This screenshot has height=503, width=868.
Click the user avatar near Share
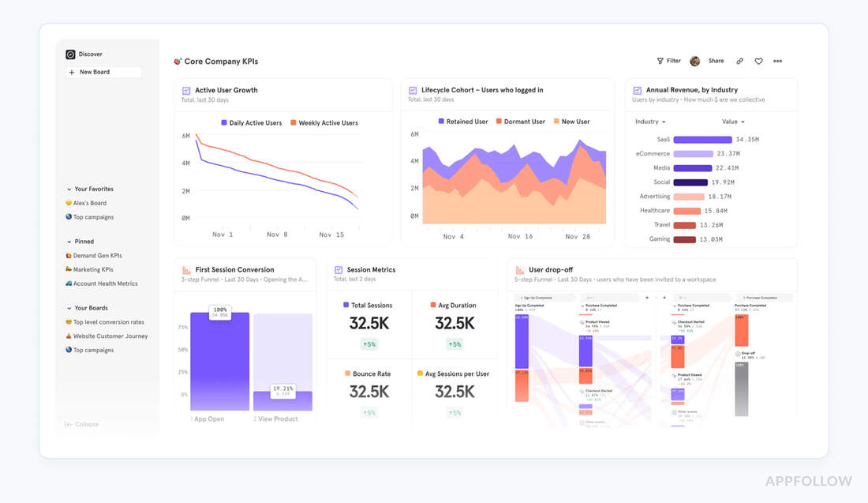[x=694, y=61]
